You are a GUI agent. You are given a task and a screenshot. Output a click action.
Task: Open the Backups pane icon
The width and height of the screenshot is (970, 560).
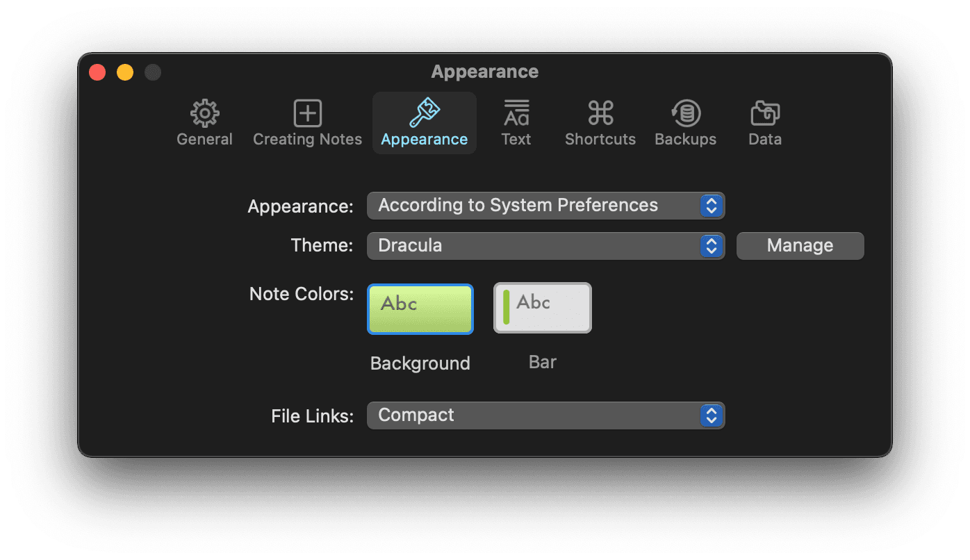click(x=684, y=113)
